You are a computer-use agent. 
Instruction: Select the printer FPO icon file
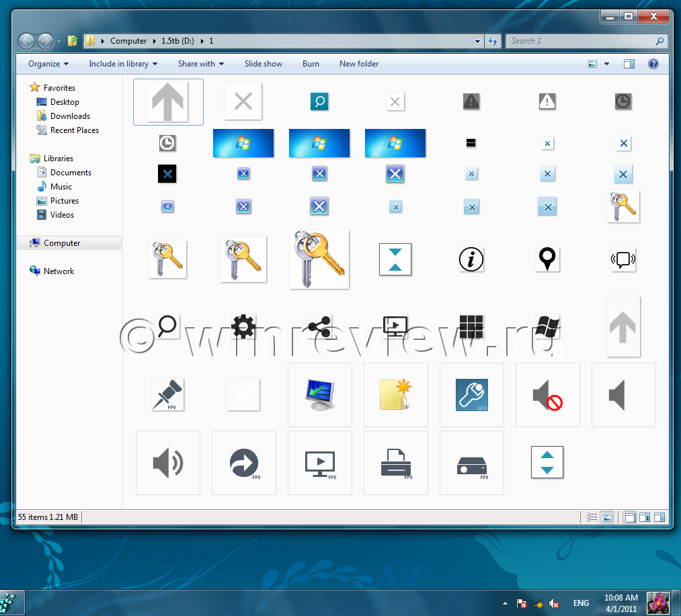[396, 463]
